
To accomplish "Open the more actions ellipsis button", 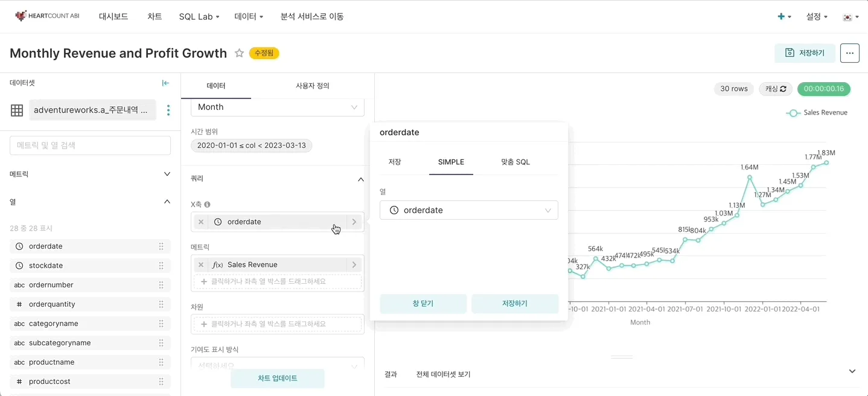I will click(849, 53).
